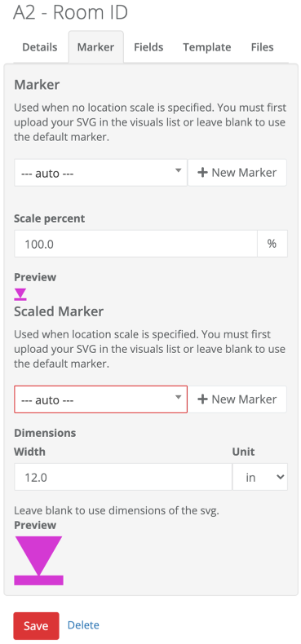The image size is (301, 644).
Task: Open the Scaled Marker auto dropdown
Action: click(101, 399)
